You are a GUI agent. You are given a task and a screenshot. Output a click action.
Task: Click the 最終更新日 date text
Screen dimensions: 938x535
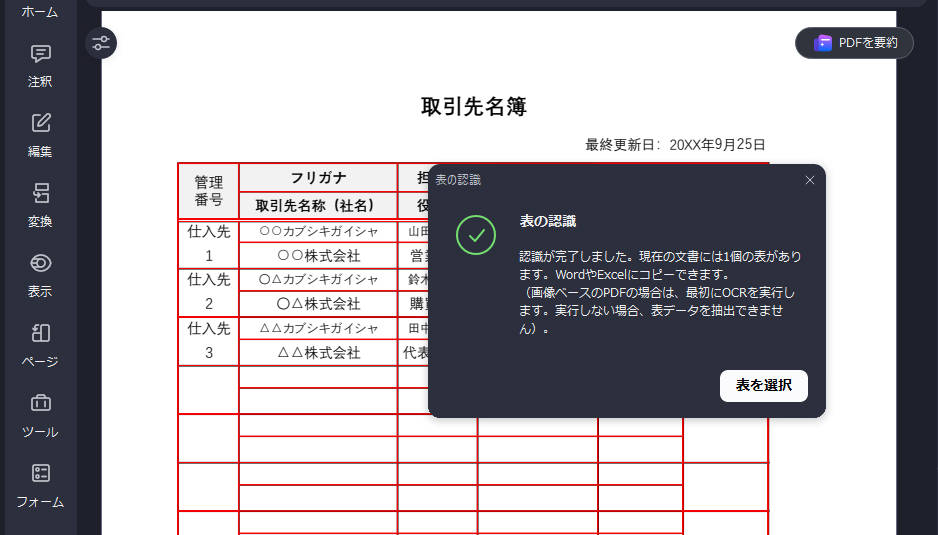[x=675, y=145]
